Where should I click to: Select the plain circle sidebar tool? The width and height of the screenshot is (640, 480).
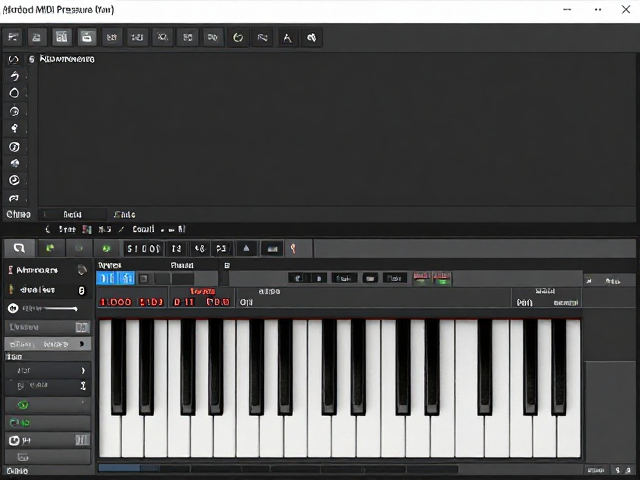coord(14,93)
